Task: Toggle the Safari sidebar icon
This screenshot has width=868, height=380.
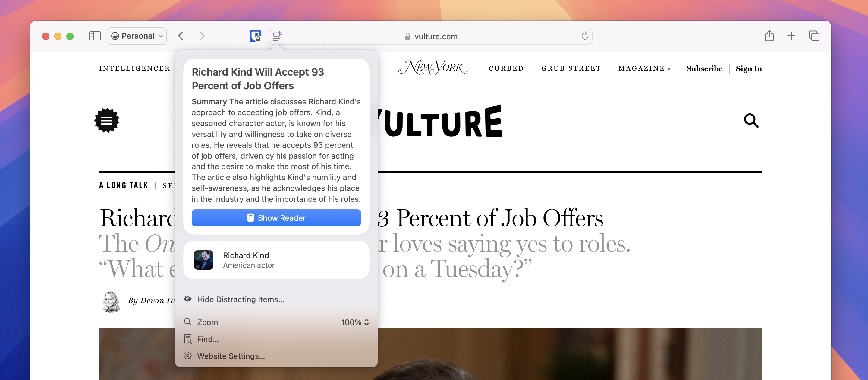Action: [95, 36]
